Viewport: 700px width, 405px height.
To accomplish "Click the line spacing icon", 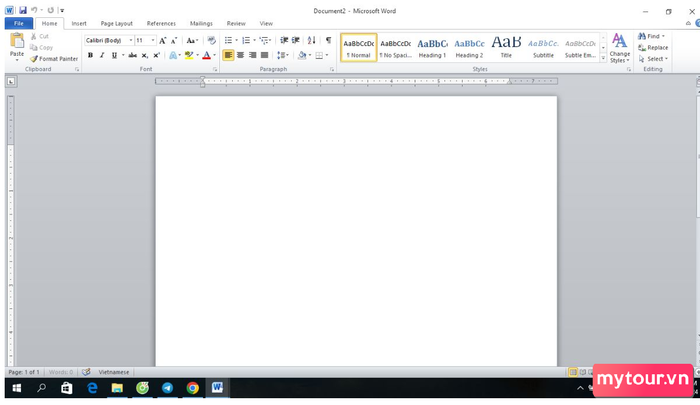I will [281, 55].
